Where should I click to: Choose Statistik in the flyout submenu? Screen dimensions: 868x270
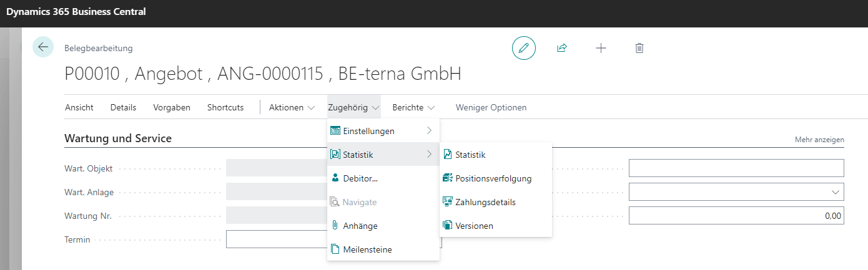tap(470, 155)
